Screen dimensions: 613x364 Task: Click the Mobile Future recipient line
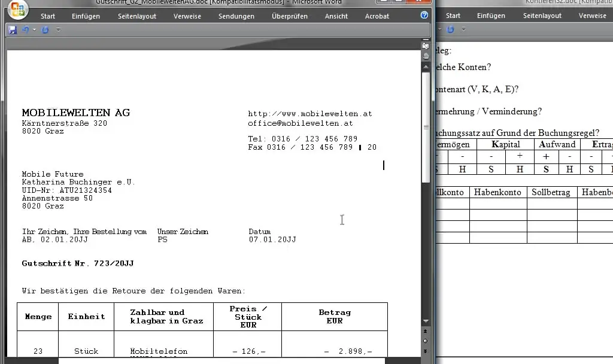53,174
